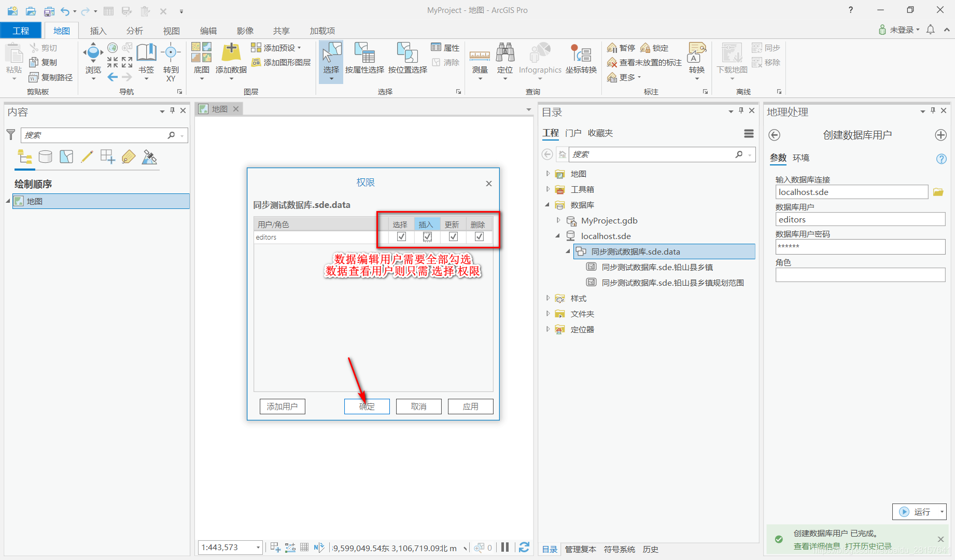The width and height of the screenshot is (955, 560).
Task: Click the Go To XY icon
Action: [x=171, y=52]
